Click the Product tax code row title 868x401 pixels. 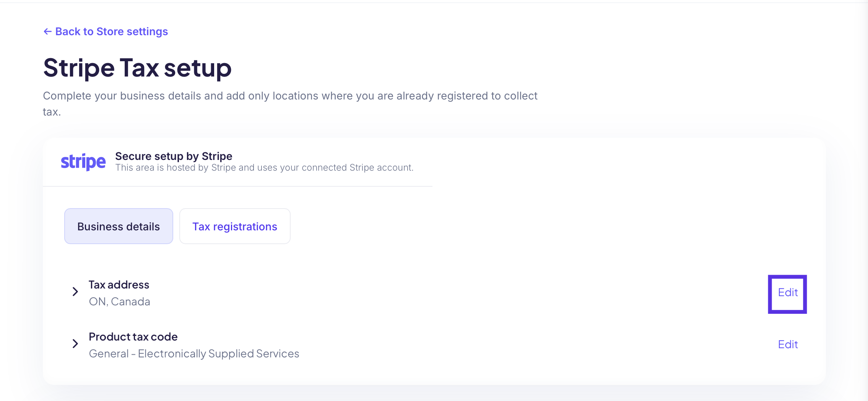133,337
